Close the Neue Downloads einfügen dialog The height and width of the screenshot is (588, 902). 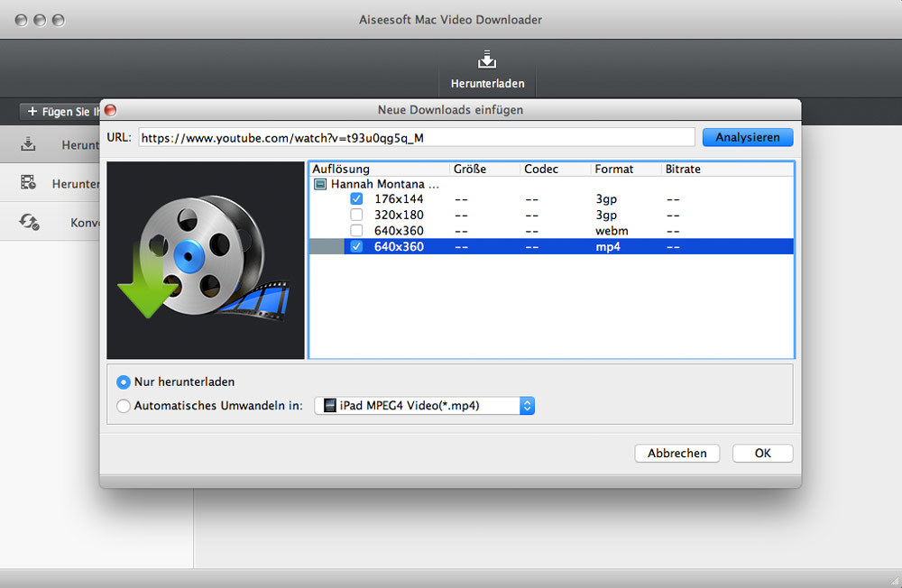pyautogui.click(x=110, y=110)
